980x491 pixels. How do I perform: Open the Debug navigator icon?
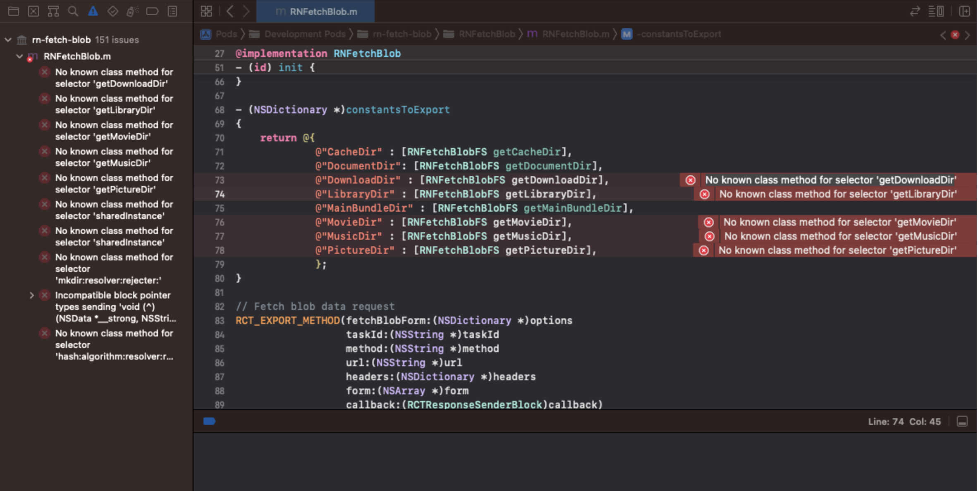pos(132,11)
